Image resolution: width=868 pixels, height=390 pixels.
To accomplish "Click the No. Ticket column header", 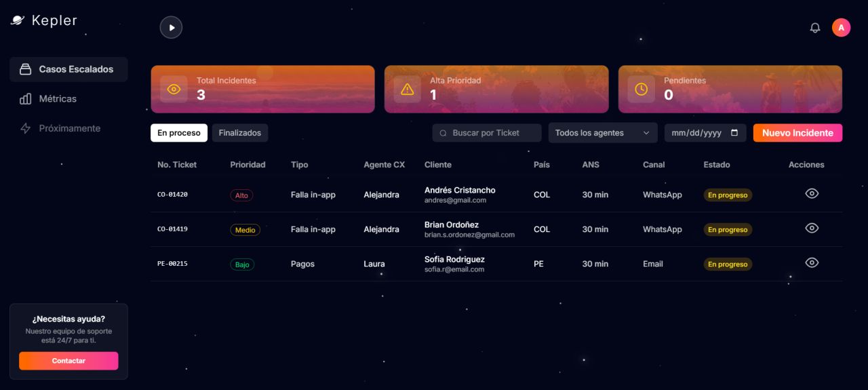I will pyautogui.click(x=177, y=165).
